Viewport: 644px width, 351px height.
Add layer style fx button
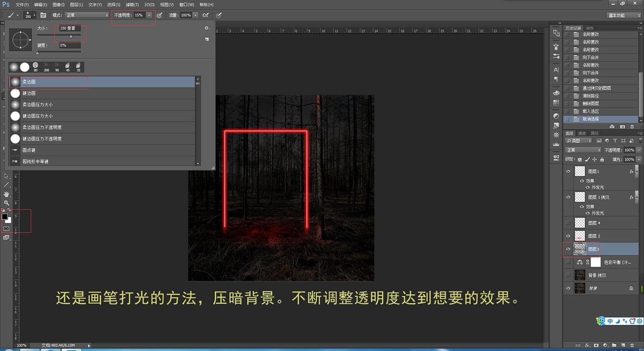587,345
